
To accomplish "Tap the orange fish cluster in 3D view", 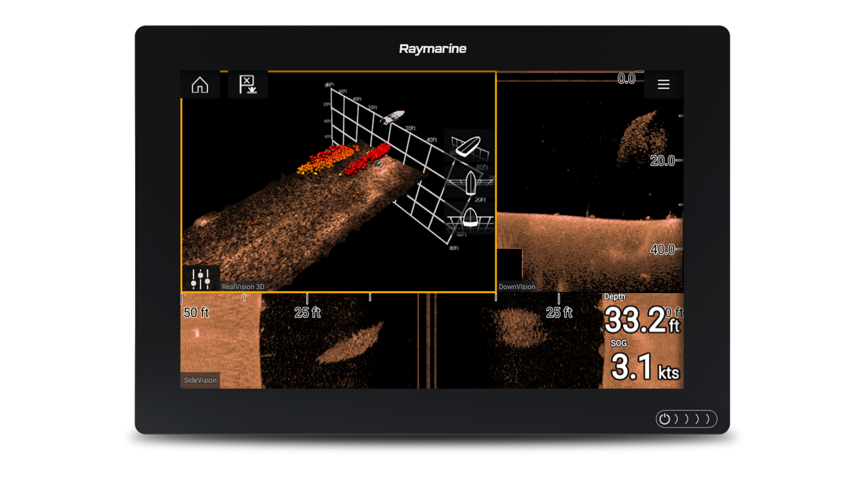I will 325,159.
